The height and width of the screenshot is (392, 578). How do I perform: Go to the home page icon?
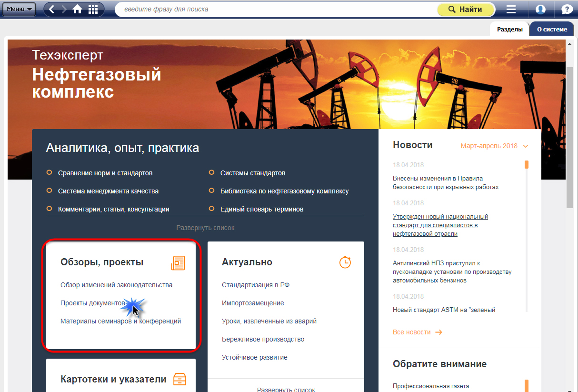click(x=77, y=9)
